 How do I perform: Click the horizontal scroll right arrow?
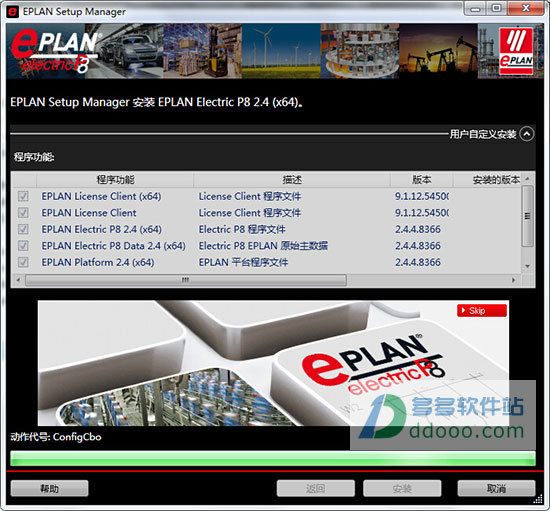click(514, 280)
